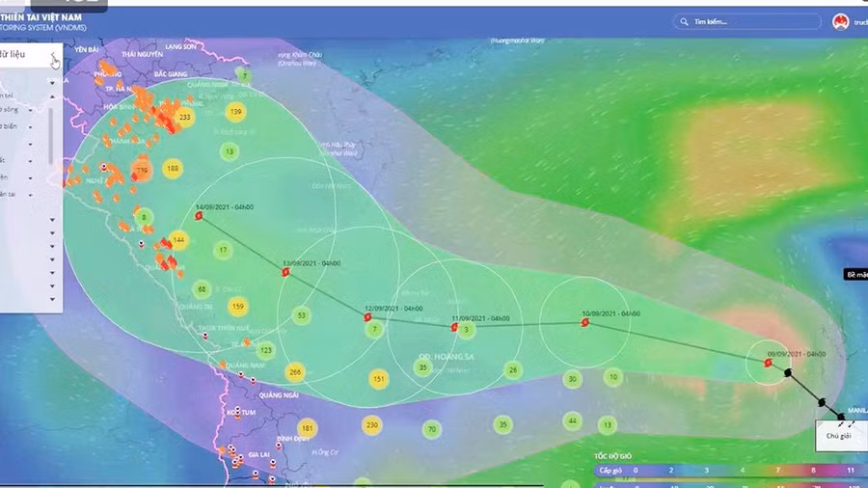Select the storm icon for 11/09/2021
868x488 pixels.
(x=454, y=327)
